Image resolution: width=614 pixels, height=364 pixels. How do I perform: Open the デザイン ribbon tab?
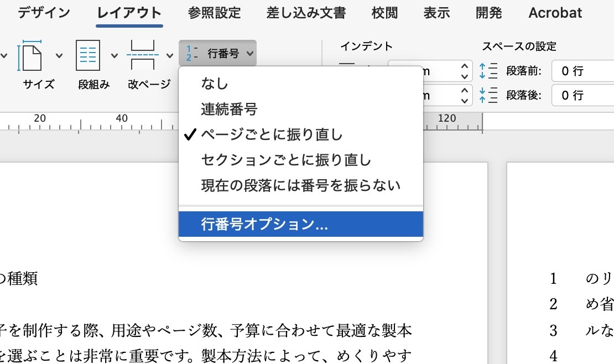tap(44, 13)
